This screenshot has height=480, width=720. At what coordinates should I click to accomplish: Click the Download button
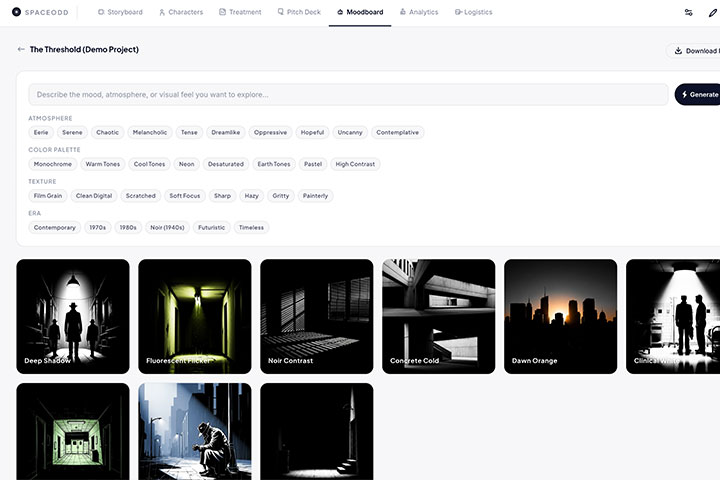pyautogui.click(x=696, y=50)
